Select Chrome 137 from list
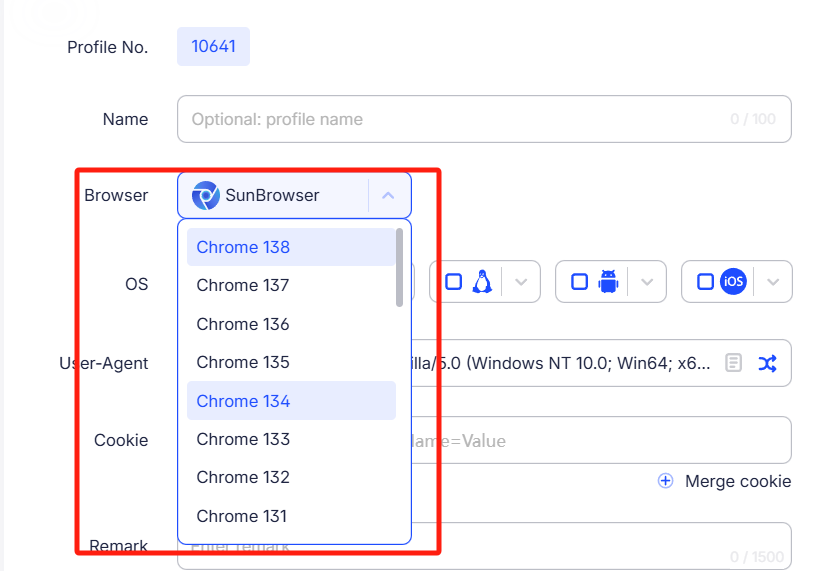This screenshot has height=571, width=814. 291,285
